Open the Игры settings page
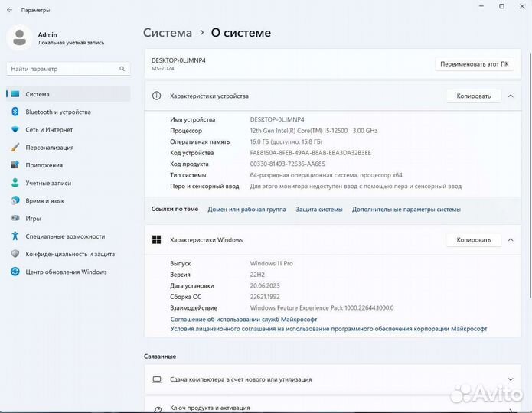532x413 pixels. click(x=69, y=219)
